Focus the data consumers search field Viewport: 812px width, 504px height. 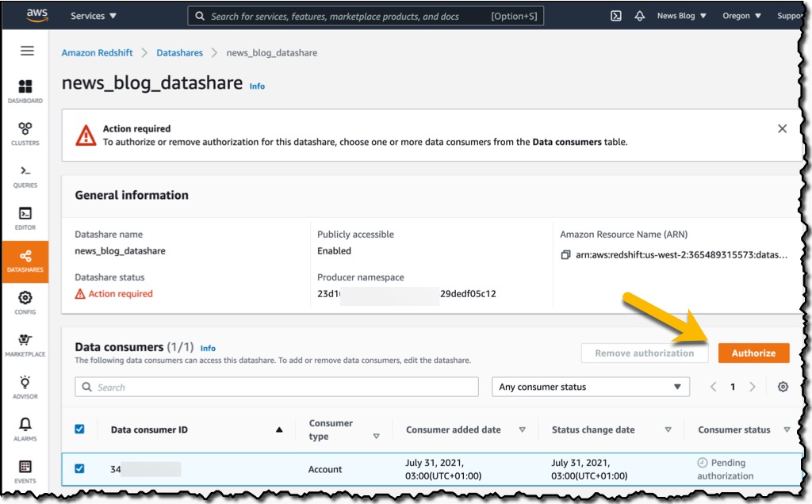(x=277, y=387)
